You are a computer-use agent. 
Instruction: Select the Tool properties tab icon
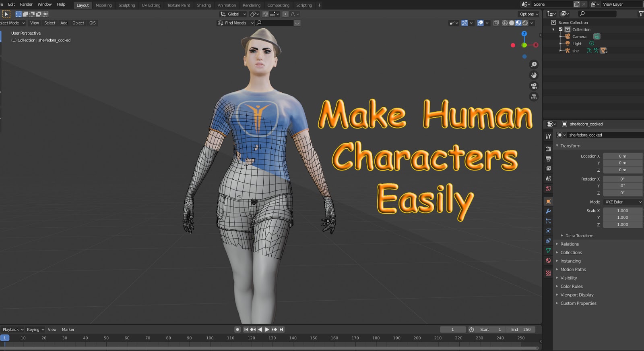click(x=548, y=137)
